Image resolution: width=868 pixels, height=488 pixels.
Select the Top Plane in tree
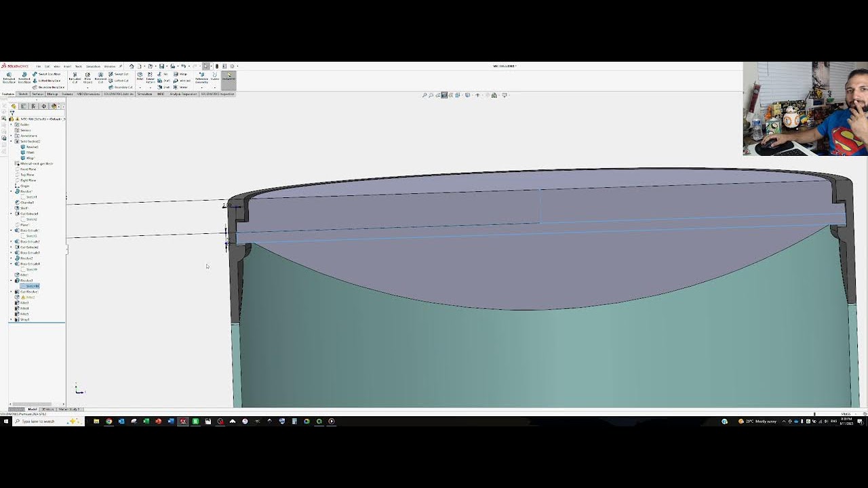[28, 175]
